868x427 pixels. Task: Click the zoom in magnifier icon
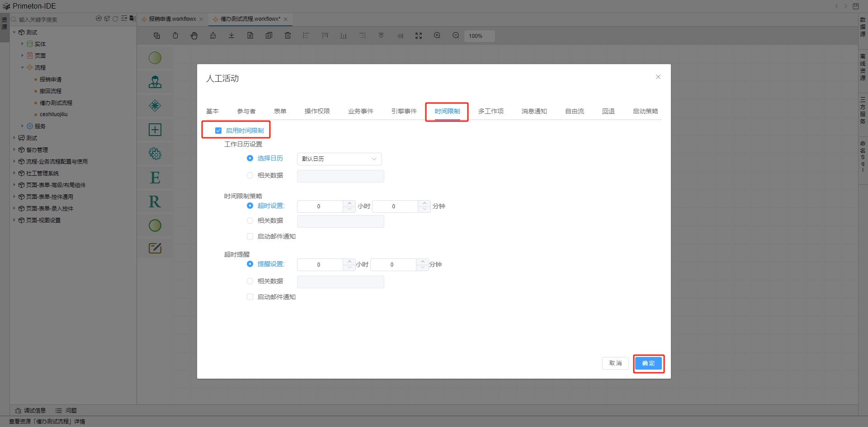[437, 36]
